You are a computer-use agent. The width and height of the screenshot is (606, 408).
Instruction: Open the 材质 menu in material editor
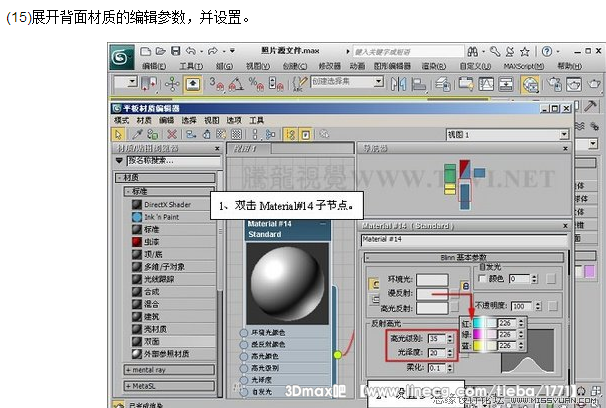144,121
